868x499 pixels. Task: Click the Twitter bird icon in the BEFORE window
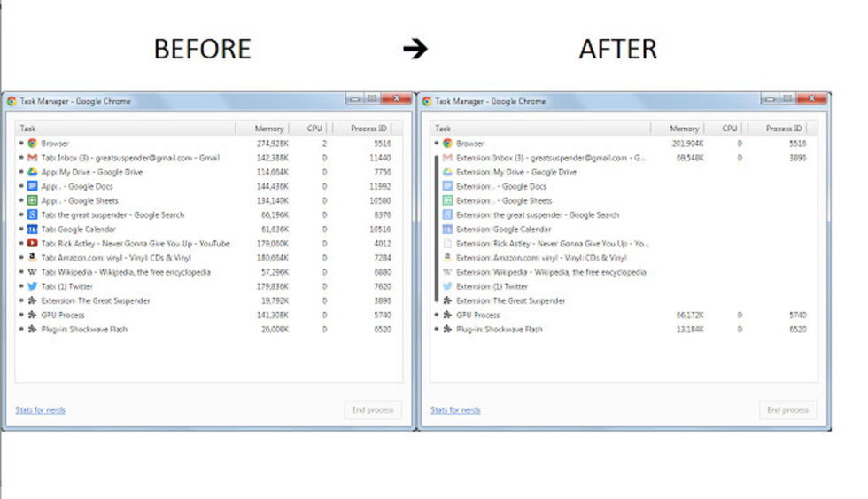[x=32, y=286]
